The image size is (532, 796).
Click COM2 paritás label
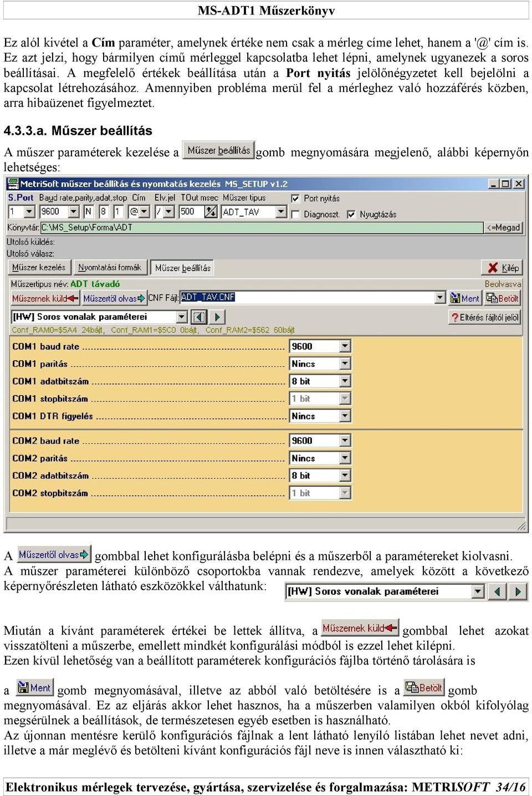click(40, 458)
